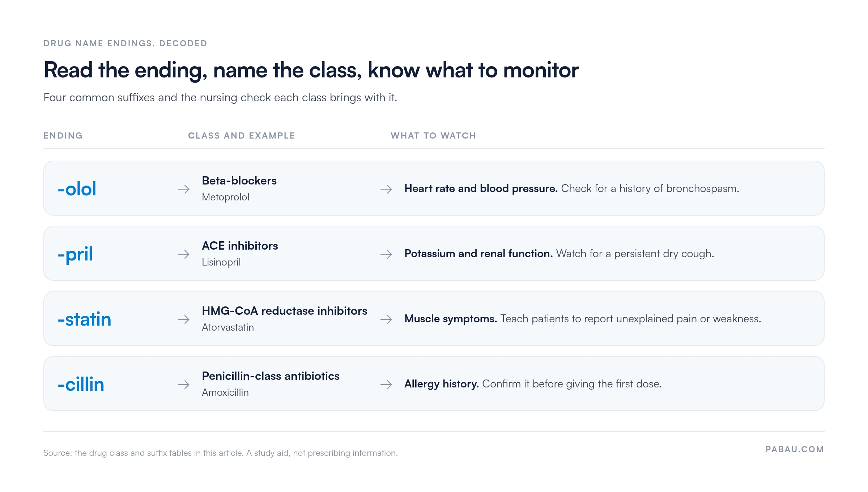The height and width of the screenshot is (492, 868).
Task: Click the arrow before Potassium and renal function
Action: pyautogui.click(x=386, y=254)
